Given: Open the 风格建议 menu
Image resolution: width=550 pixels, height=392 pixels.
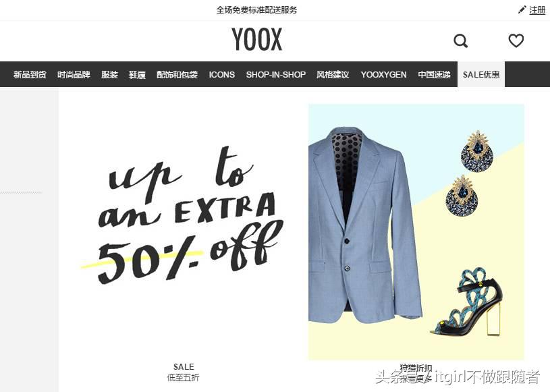Looking at the screenshot, I should pos(333,75).
